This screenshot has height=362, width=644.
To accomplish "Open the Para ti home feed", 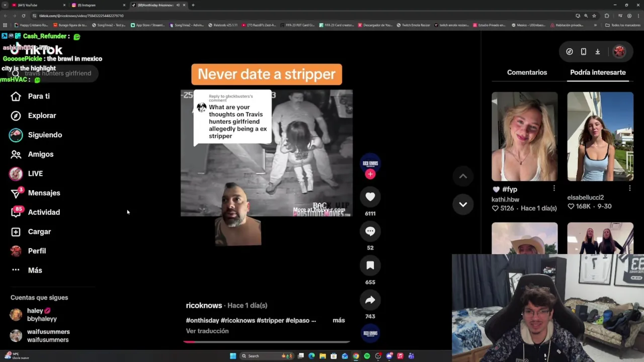I will coord(30,96).
